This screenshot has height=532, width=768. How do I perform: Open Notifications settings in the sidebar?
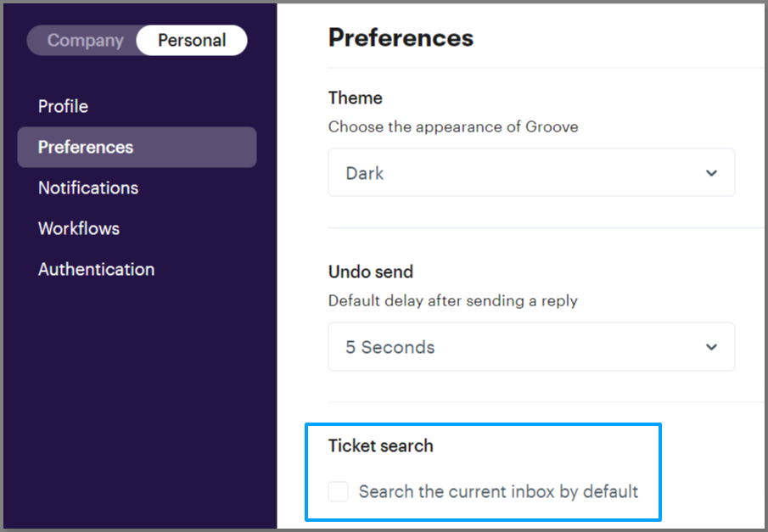88,188
